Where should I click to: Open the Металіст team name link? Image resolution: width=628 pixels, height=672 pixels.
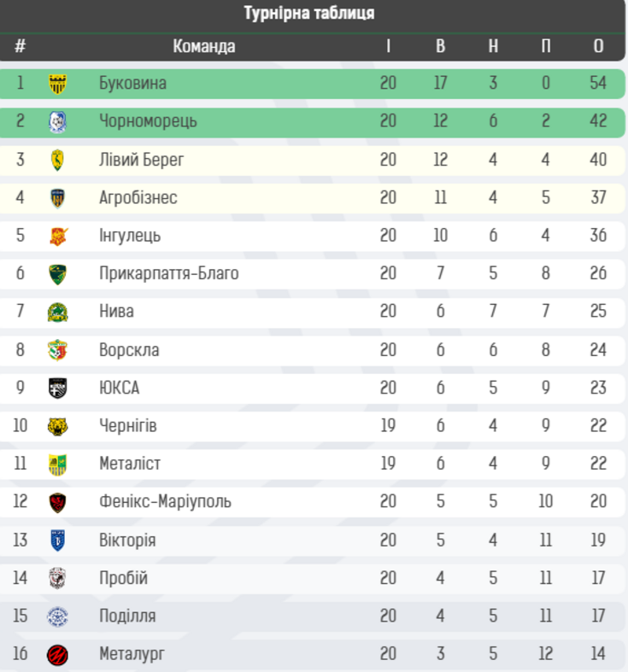pos(130,464)
